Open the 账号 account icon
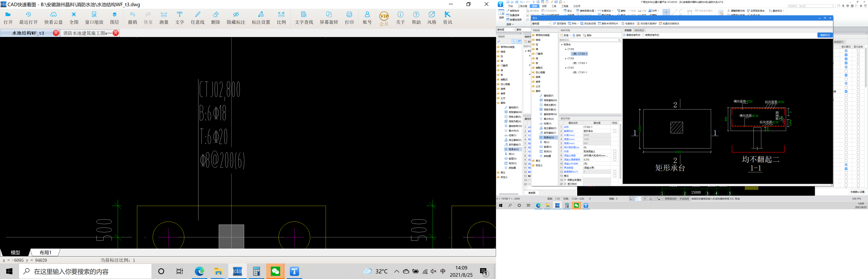 point(367,18)
